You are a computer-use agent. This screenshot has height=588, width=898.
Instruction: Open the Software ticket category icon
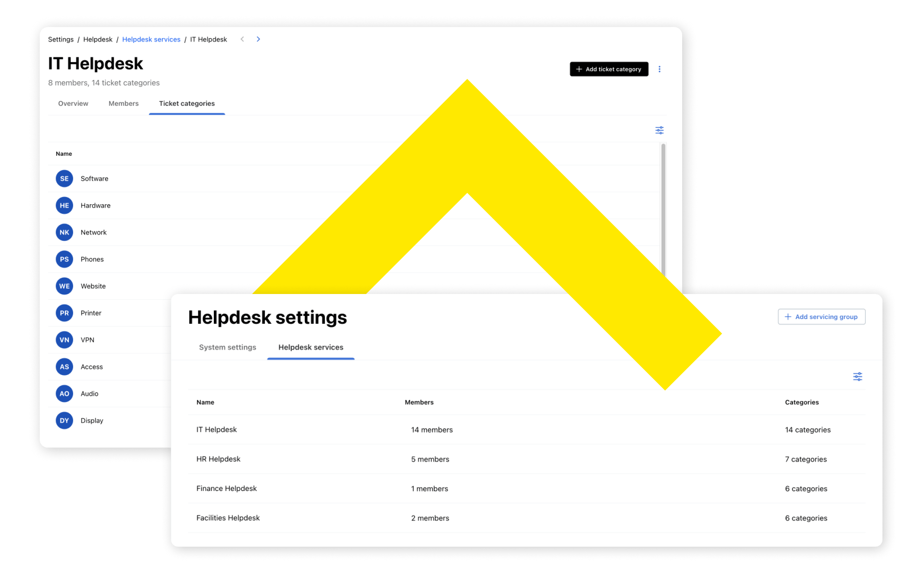pyautogui.click(x=64, y=178)
